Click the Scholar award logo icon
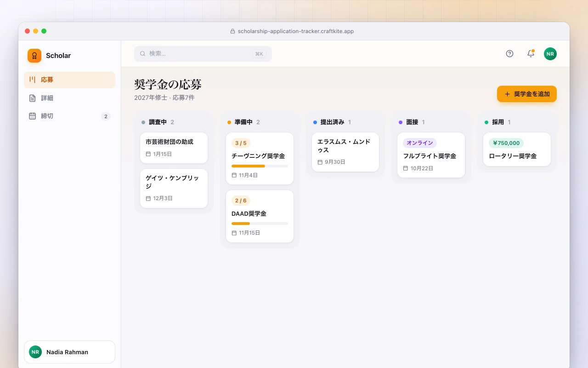 click(34, 56)
